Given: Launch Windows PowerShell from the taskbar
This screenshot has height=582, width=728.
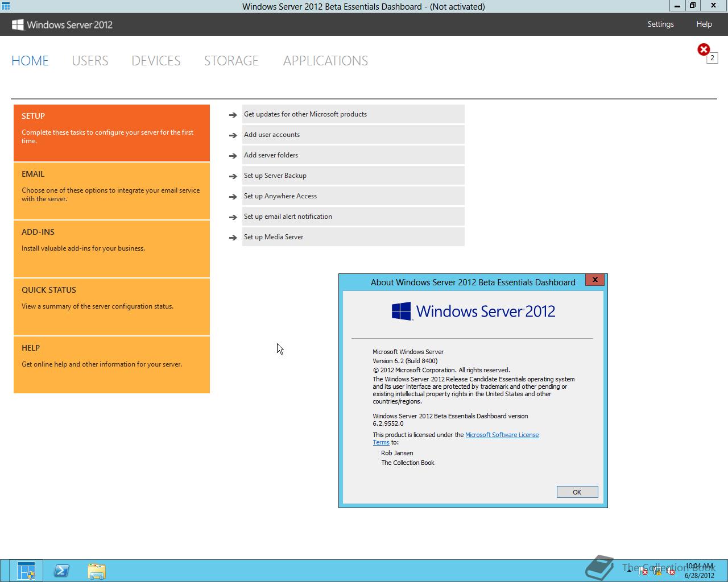Looking at the screenshot, I should coord(61,571).
